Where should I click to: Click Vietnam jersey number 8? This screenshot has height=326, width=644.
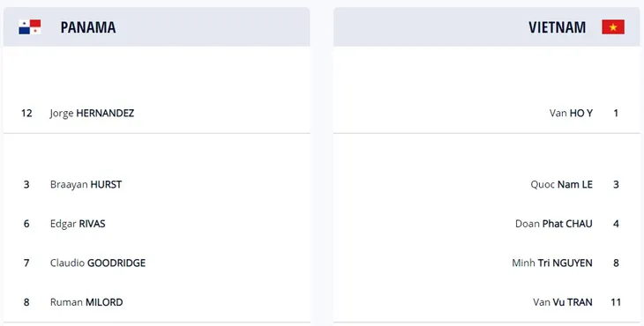(616, 263)
